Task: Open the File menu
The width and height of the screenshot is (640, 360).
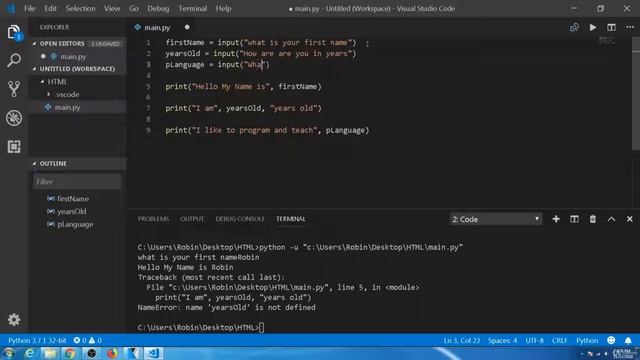Action: (29, 9)
